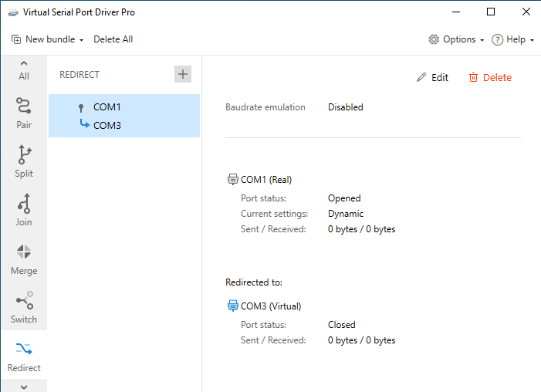Open the Split bundle section
541x392 pixels.
pyautogui.click(x=24, y=161)
